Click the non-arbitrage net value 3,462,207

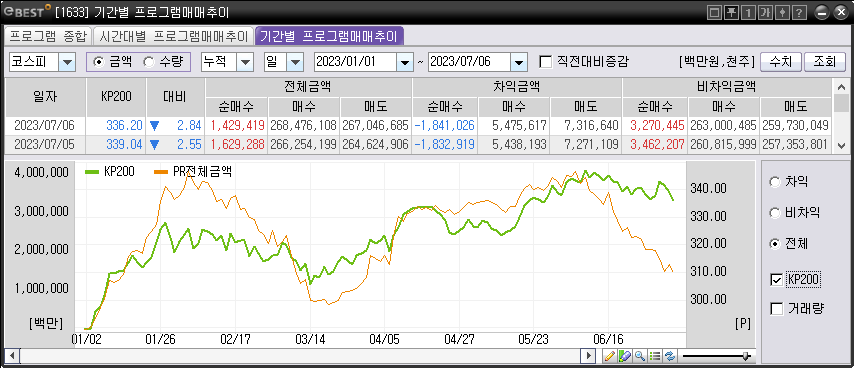(655, 145)
